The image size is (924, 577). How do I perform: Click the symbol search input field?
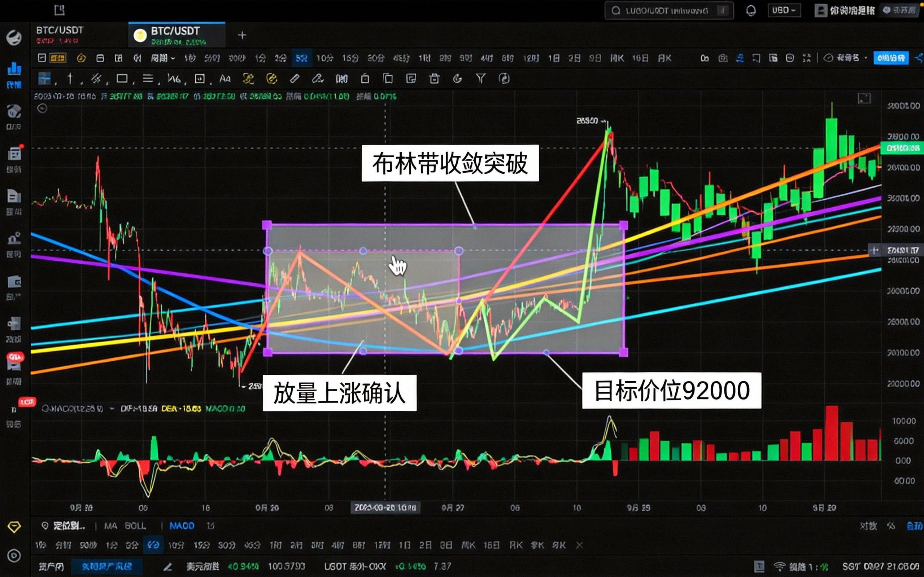668,11
